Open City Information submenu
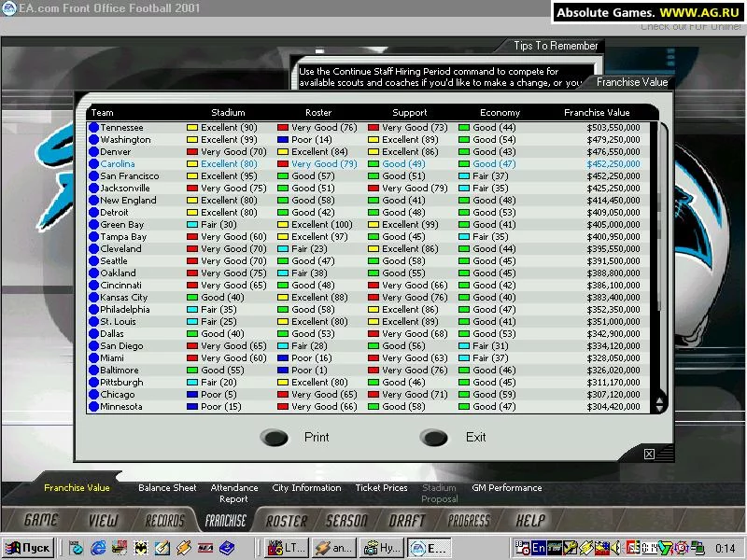 (306, 487)
